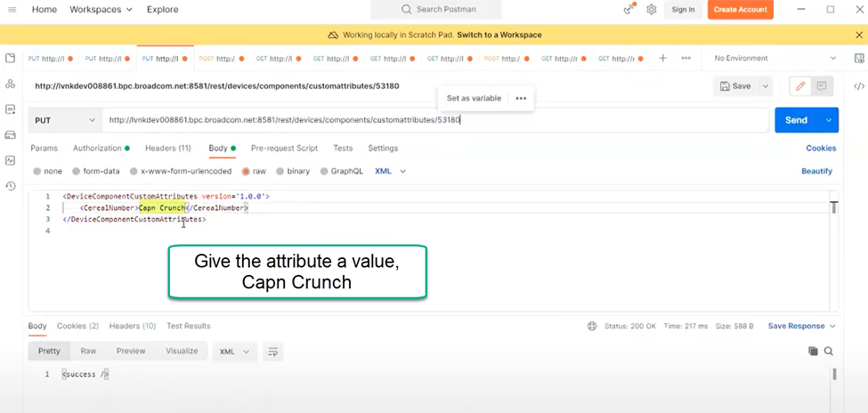Switch response view to Visualize
The image size is (868, 413).
point(182,351)
